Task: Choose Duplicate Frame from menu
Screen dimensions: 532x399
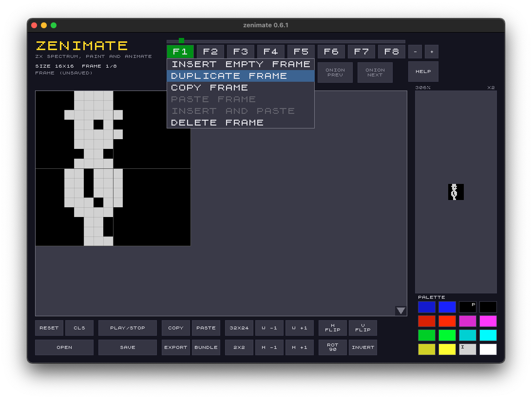Action: (241, 76)
